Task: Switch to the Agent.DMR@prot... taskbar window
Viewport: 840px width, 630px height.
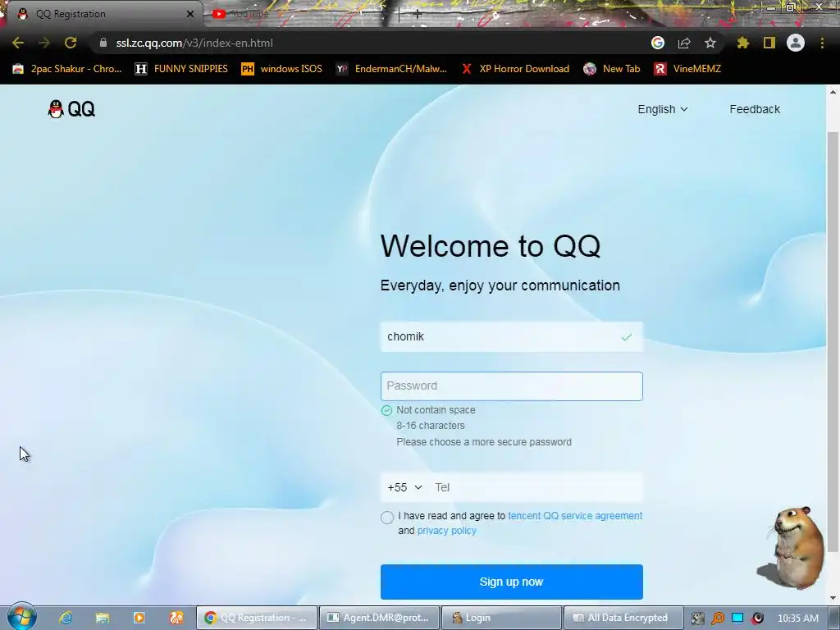Action: tap(379, 618)
